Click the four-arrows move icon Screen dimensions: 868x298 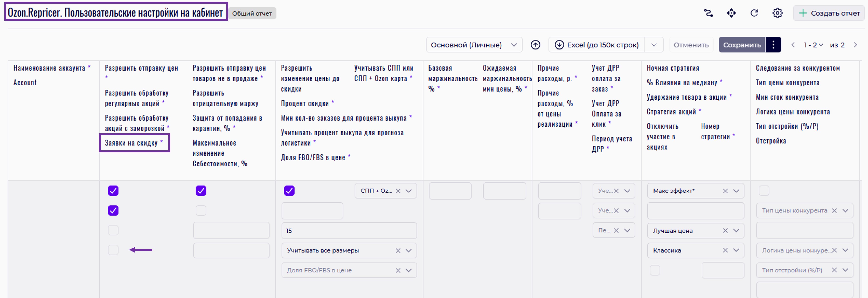(731, 13)
